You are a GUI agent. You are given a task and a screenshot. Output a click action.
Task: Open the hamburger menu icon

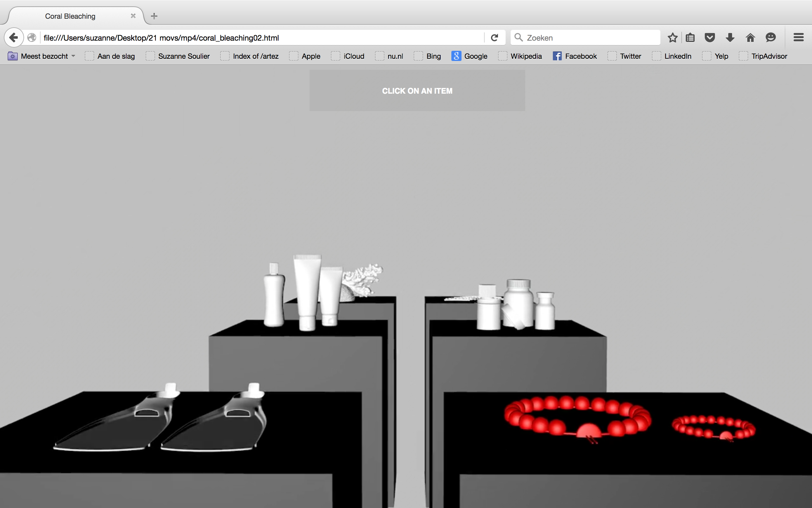[x=799, y=38]
